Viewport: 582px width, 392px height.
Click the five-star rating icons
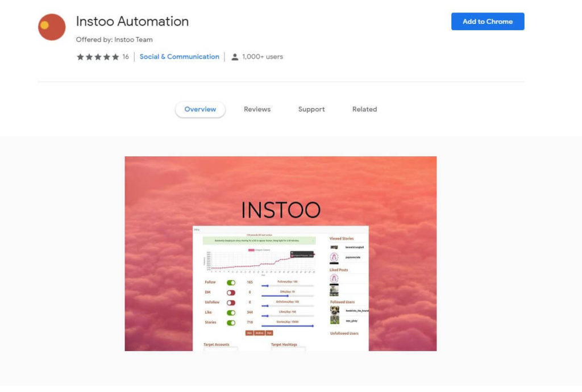click(x=98, y=57)
